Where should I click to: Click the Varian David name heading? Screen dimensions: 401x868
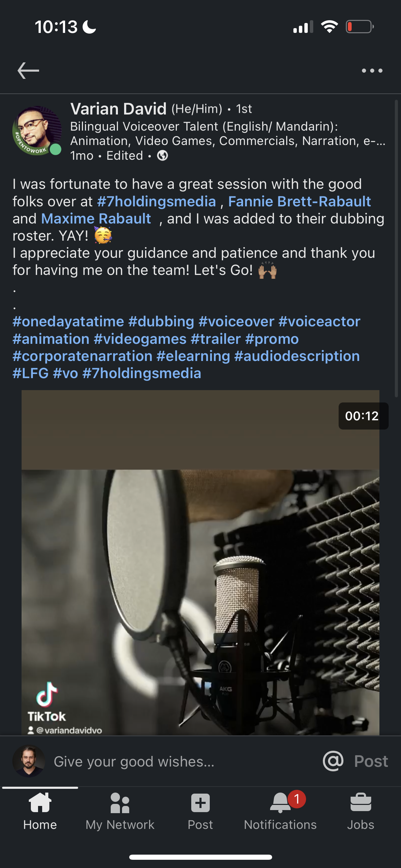click(x=119, y=109)
